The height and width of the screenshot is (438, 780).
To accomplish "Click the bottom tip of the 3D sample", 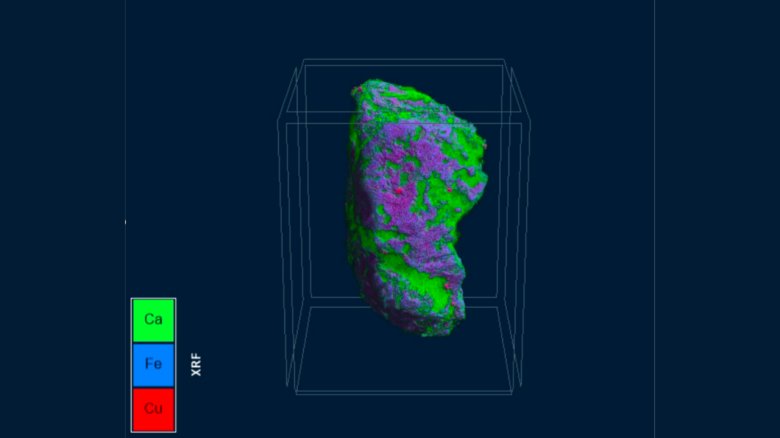I will click(x=427, y=332).
